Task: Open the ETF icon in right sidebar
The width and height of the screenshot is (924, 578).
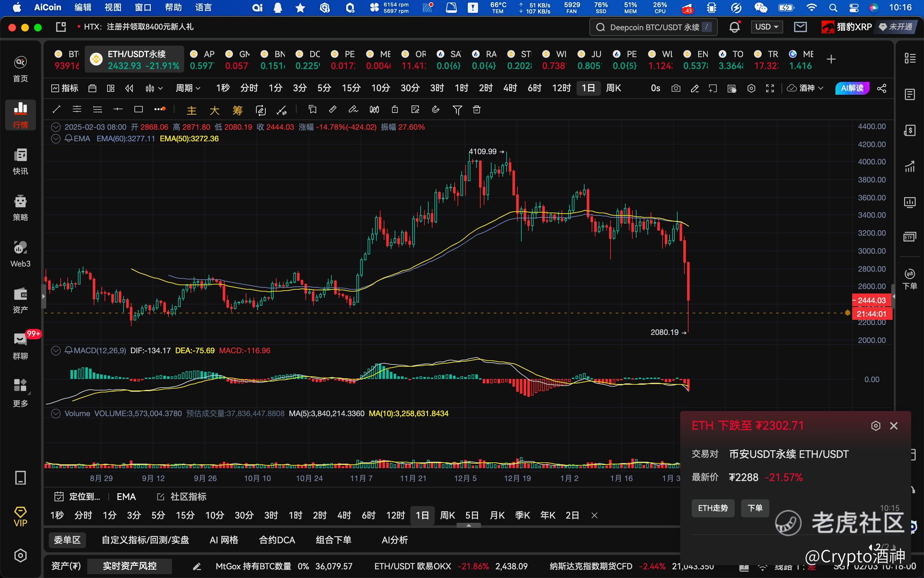Action: pos(910,237)
